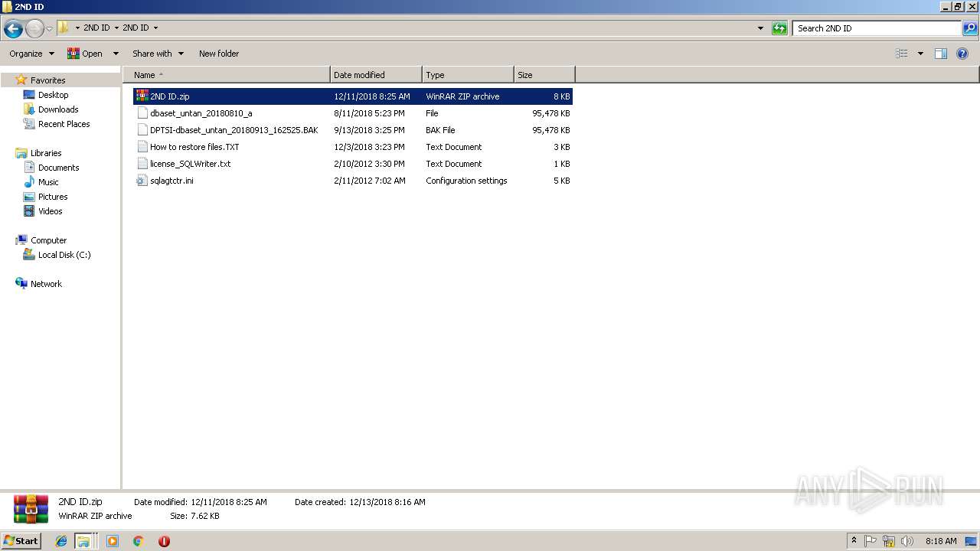
Task: Open Network in navigation pane
Action: coord(46,284)
